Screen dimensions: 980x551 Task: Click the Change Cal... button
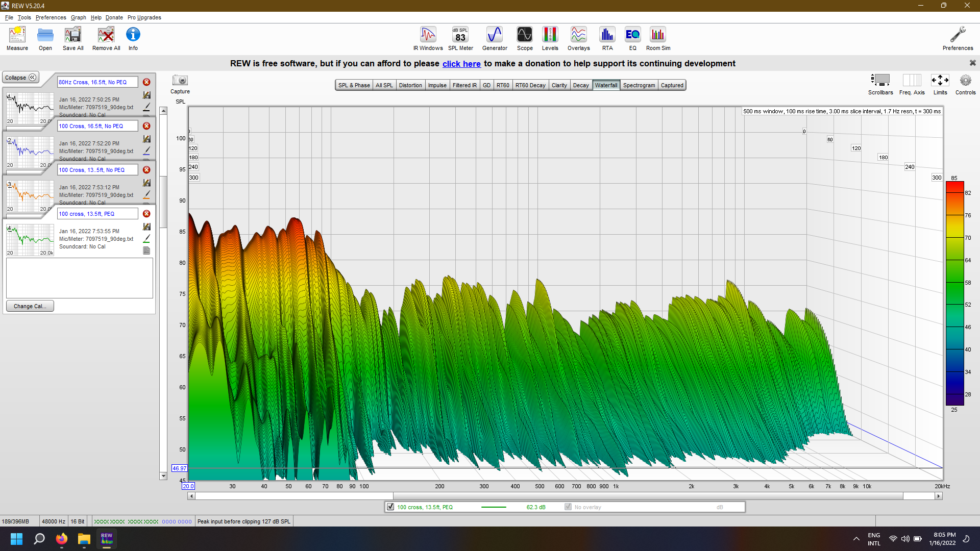click(x=30, y=306)
